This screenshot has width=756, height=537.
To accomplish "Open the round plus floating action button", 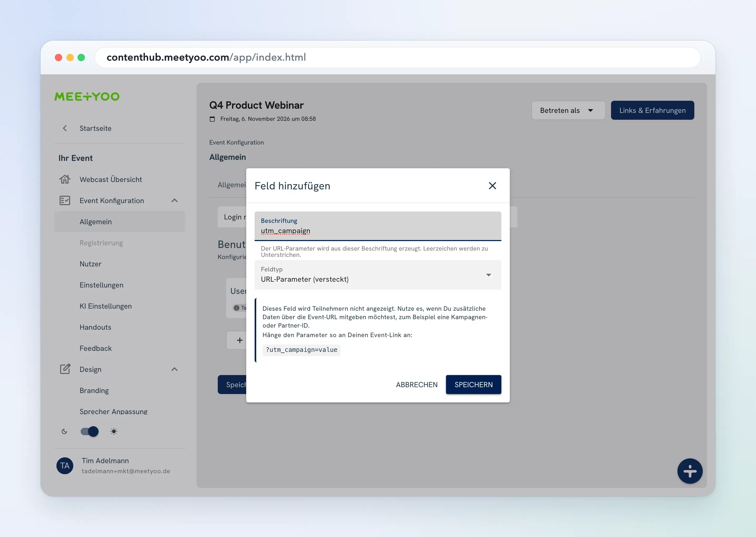I will (690, 471).
